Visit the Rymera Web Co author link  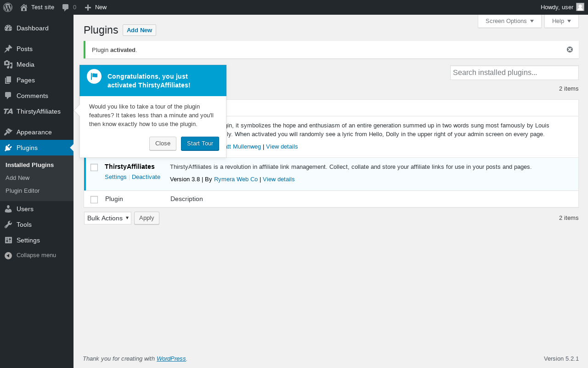(x=236, y=179)
